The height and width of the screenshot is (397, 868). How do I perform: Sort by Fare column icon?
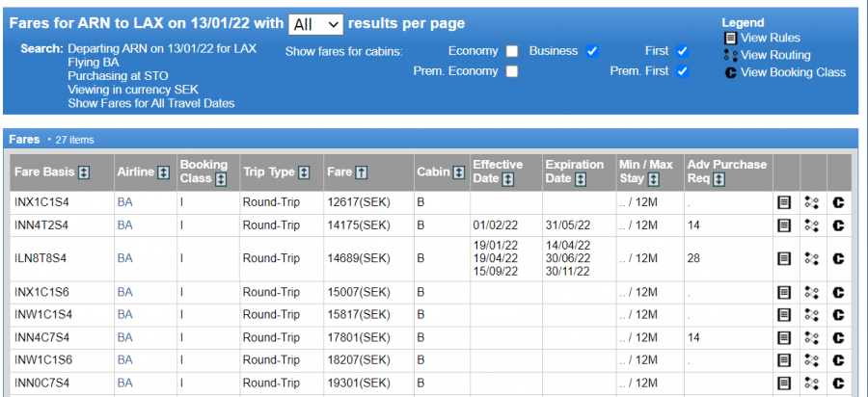[x=362, y=172]
